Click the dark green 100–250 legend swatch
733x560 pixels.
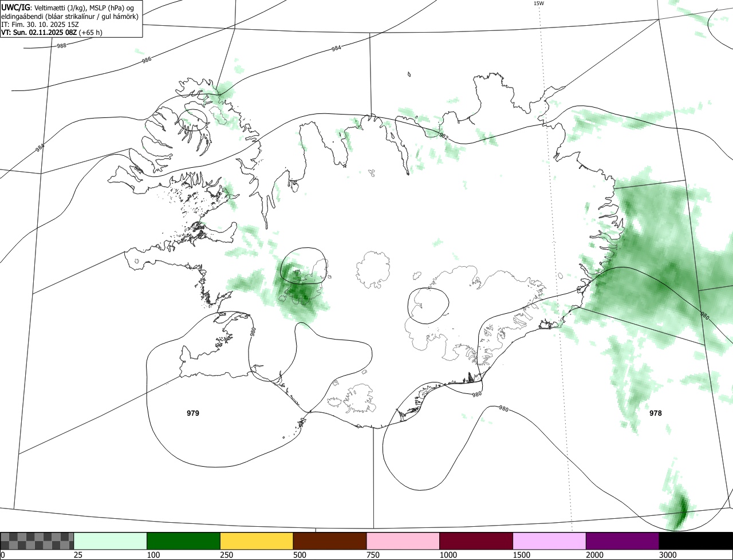pyautogui.click(x=184, y=541)
